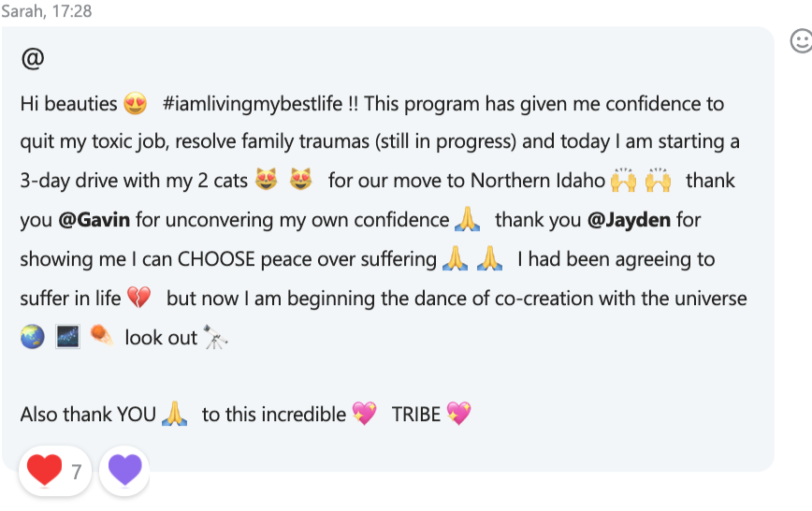Screen dimensions: 812x511
Task: Click the sparkling heart after incredible
Action: pyautogui.click(x=364, y=414)
